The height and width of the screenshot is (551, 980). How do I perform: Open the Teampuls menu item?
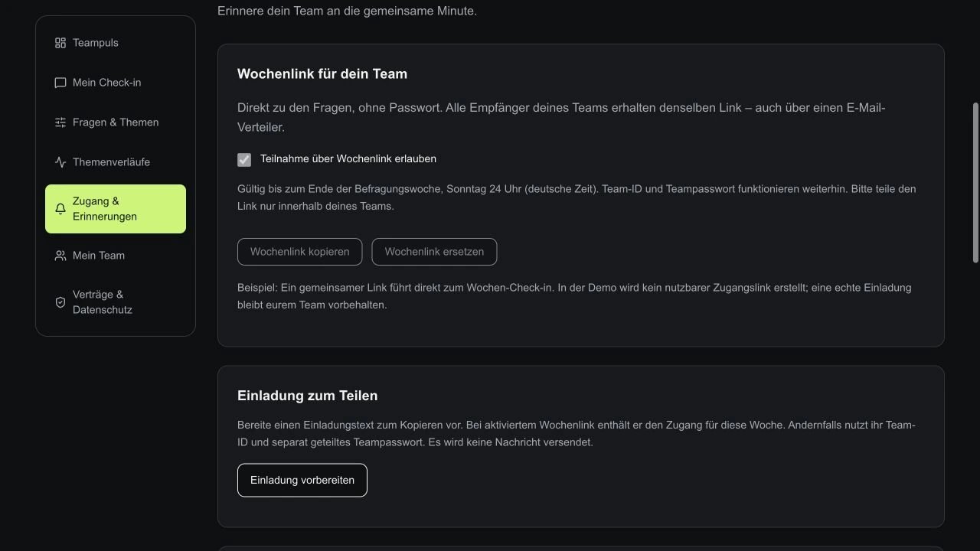tap(116, 43)
